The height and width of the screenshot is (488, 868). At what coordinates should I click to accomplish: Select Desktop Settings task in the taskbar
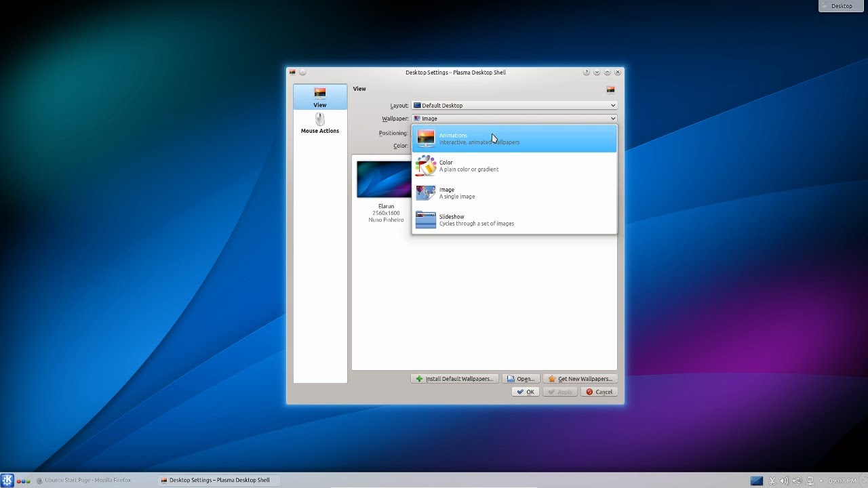click(x=218, y=481)
